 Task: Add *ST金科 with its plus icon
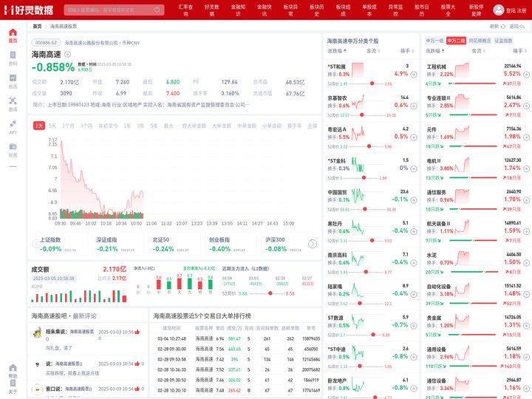click(x=414, y=168)
